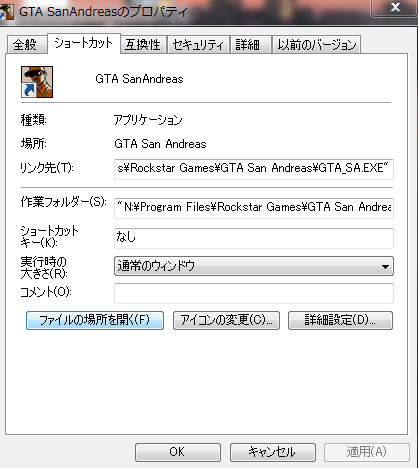The height and width of the screenshot is (468, 418).
Task: Open the 以前のバージョン tab
Action: coord(316,44)
